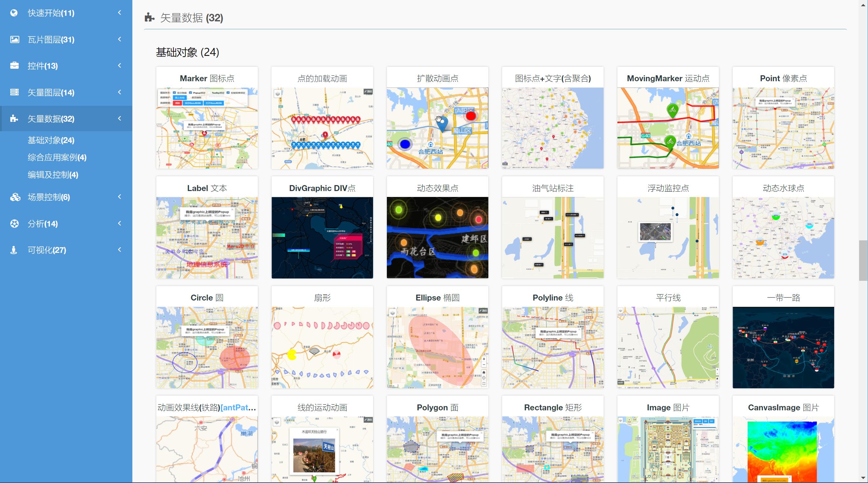Screen dimensions: 868x483
Task: Select the 编辑及控制(4) submenu entry
Action: point(53,175)
